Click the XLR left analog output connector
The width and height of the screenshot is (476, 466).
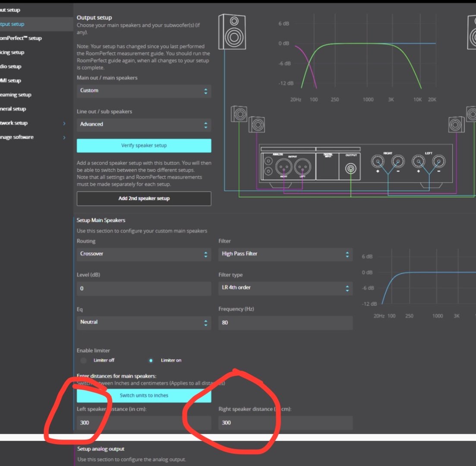(x=303, y=167)
